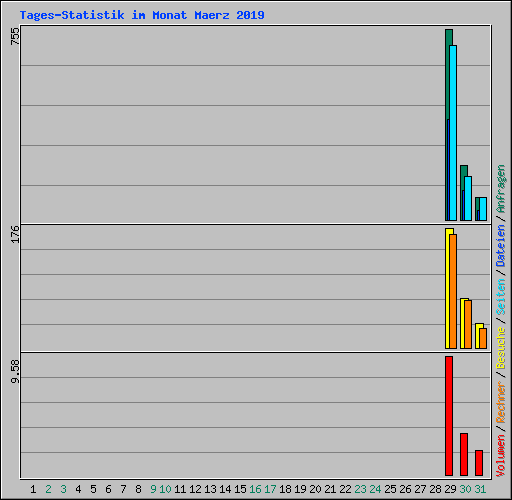Screen dimensions: 512x500
Task: Click day label 12 on the x-axis
Action: 195,489
